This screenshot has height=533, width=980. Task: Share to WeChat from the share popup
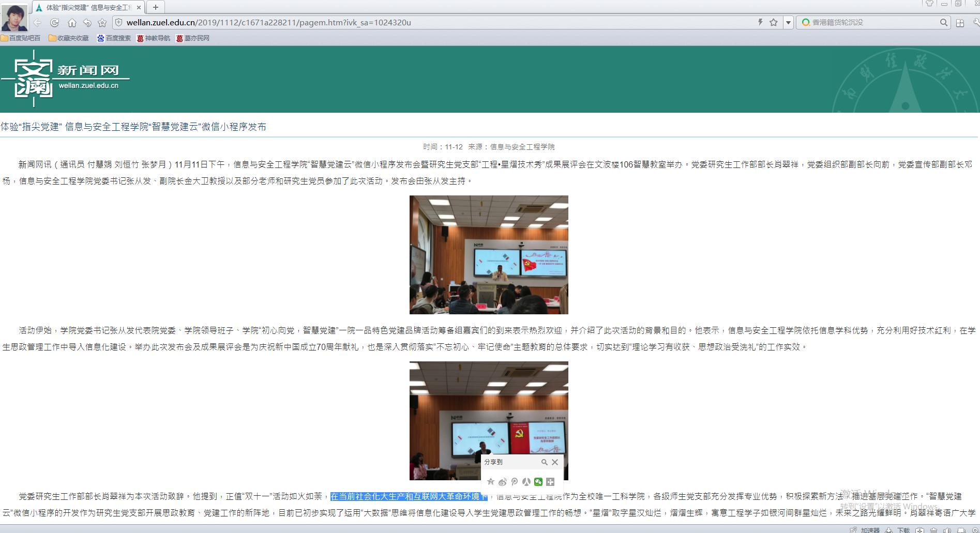[538, 482]
